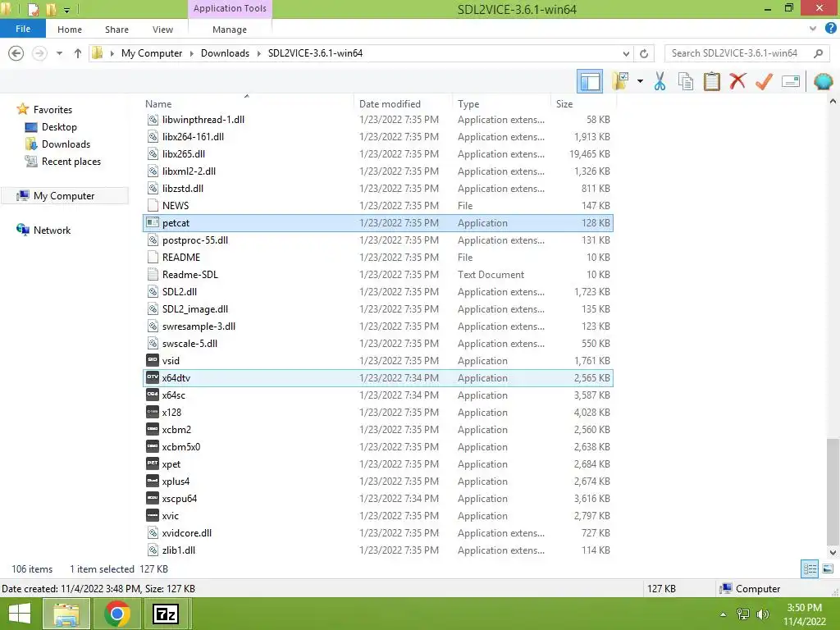Expand breadcrumb arrow after My Computer
The width and height of the screenshot is (840, 630).
tap(191, 53)
